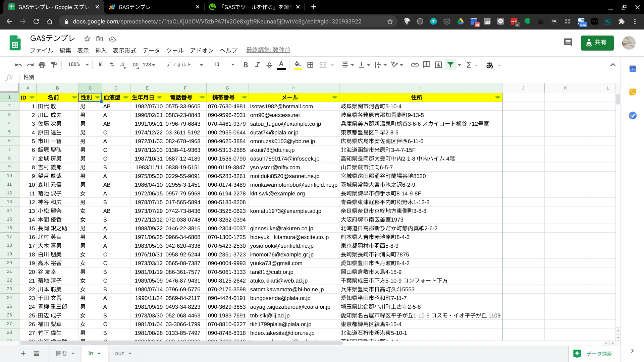The height and width of the screenshot is (362, 644).
Task: Click the Print icon
Action: click(x=42, y=65)
